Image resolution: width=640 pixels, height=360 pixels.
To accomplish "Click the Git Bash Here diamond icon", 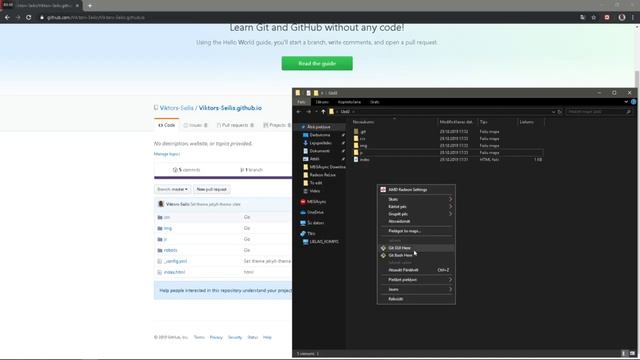I will coord(383,255).
